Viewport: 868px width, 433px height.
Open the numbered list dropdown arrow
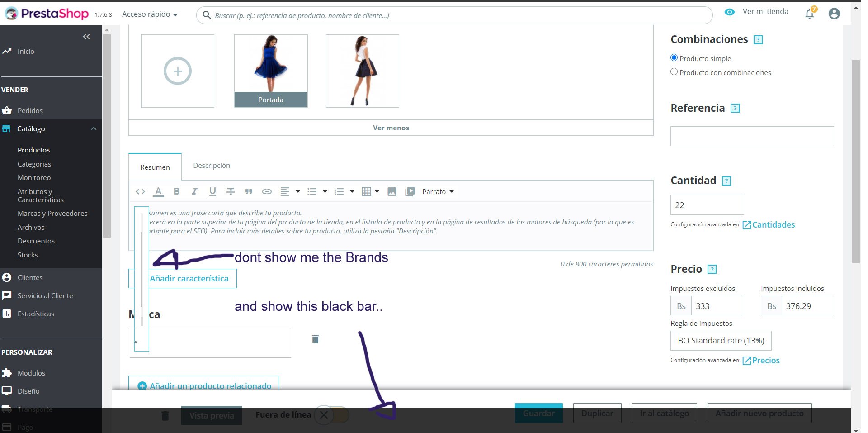tap(352, 191)
